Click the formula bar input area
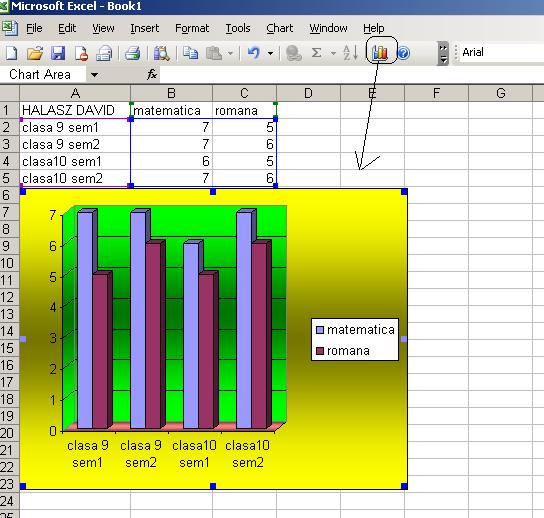Screen dimensions: 544x518 click(352, 74)
